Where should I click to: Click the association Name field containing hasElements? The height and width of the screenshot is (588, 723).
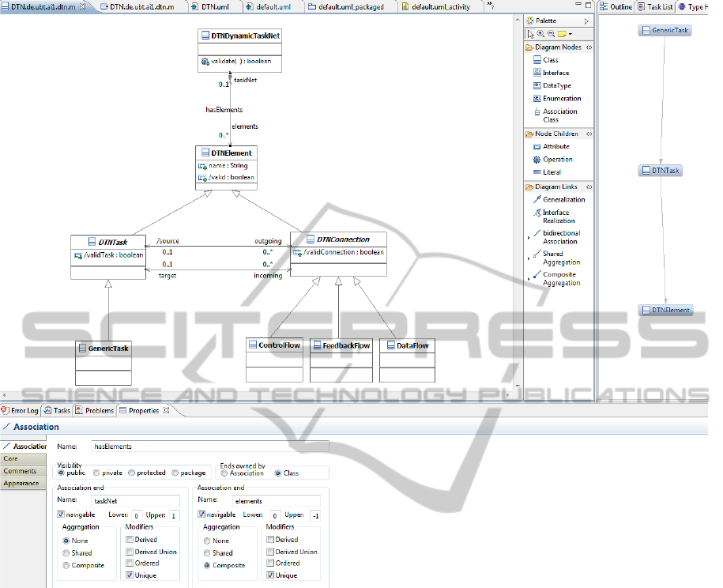209,447
